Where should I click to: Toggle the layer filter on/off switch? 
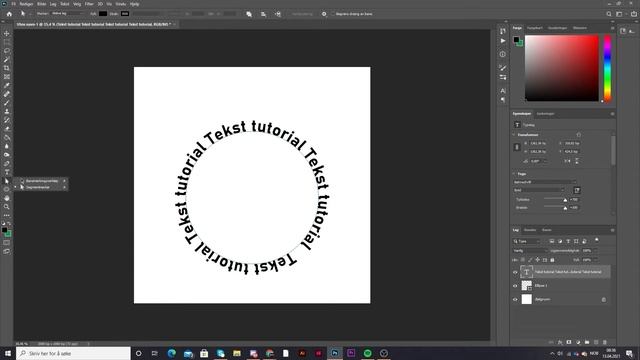596,240
